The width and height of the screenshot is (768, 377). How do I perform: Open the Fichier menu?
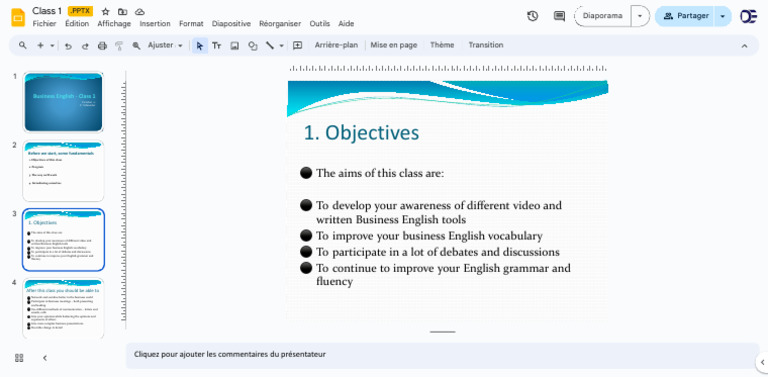[44, 24]
